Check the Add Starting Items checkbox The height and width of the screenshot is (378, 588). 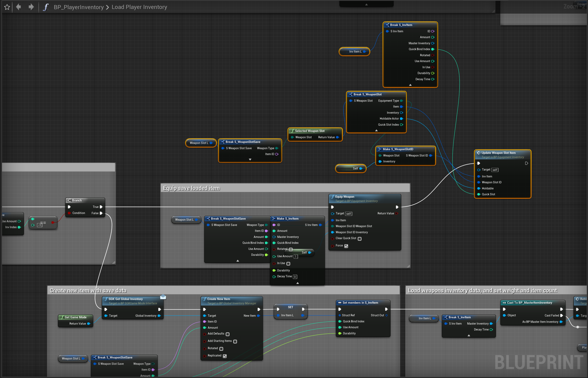[235, 341]
